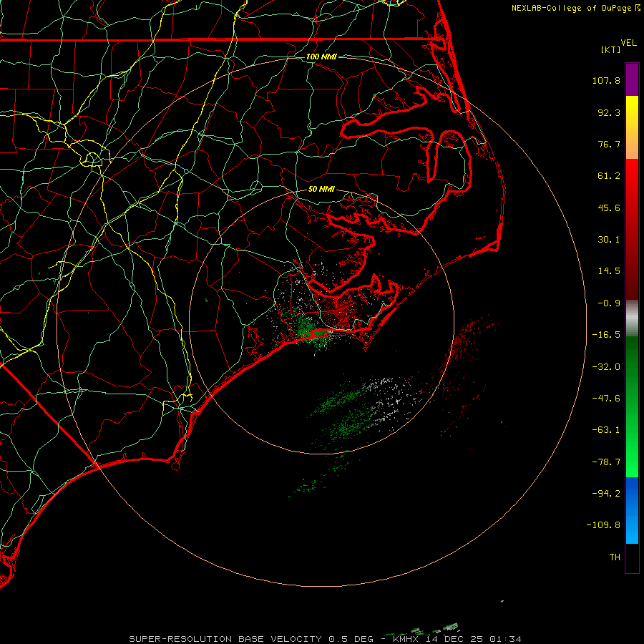Click the 30.1 legend value
644x644 pixels.
pos(609,240)
